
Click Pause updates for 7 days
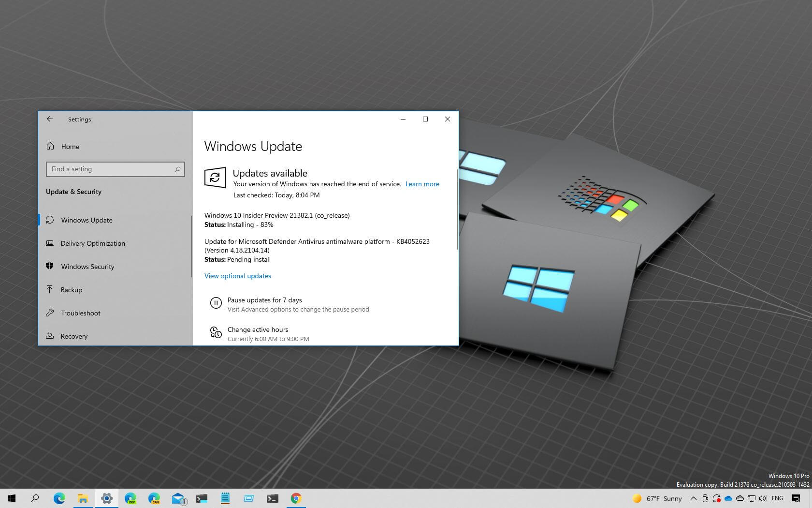tap(264, 300)
